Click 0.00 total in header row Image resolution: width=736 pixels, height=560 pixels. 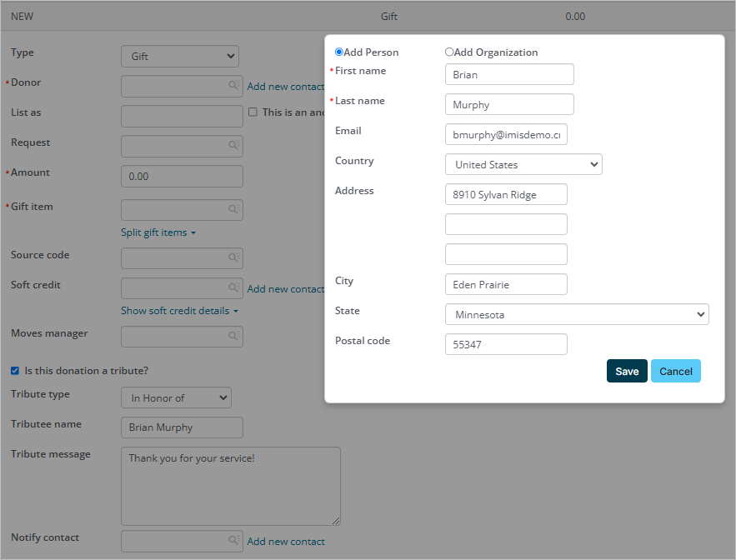(x=575, y=17)
